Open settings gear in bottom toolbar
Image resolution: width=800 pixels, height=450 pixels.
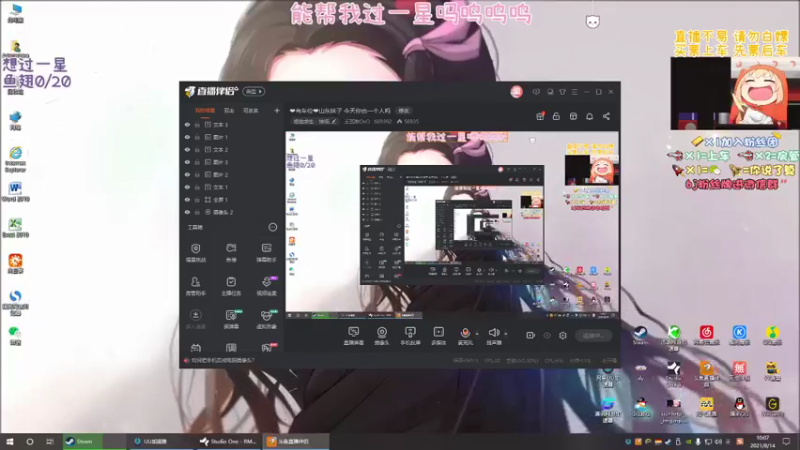pos(563,335)
